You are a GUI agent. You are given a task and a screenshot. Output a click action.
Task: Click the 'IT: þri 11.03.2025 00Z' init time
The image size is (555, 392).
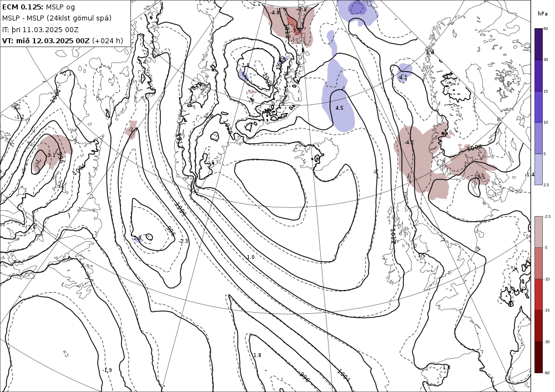[41, 30]
